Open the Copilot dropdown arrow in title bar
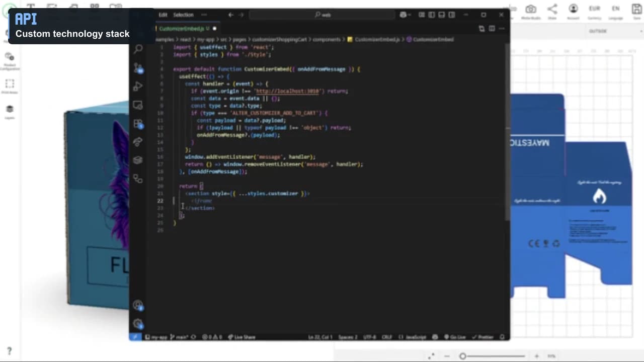This screenshot has height=362, width=644. [x=410, y=15]
